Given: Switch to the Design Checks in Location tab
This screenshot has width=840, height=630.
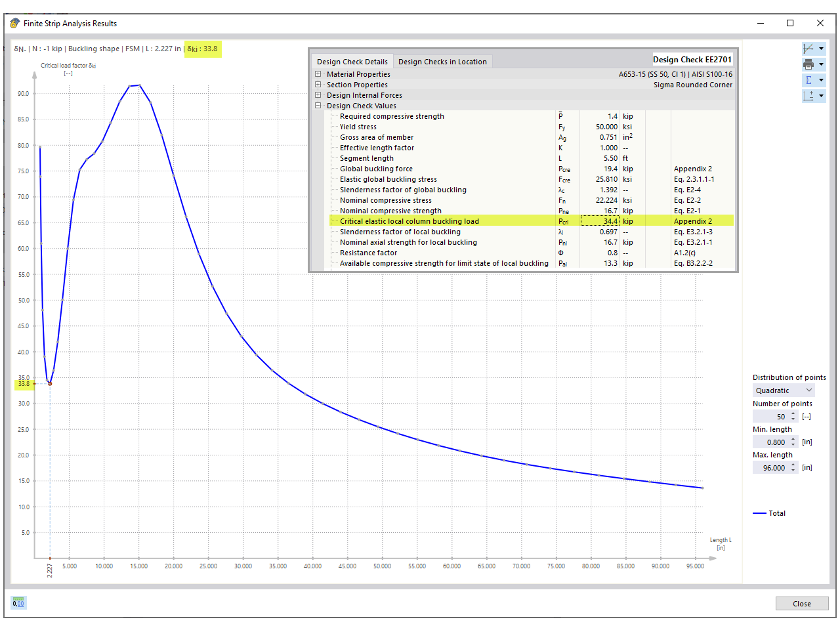Looking at the screenshot, I should click(442, 61).
